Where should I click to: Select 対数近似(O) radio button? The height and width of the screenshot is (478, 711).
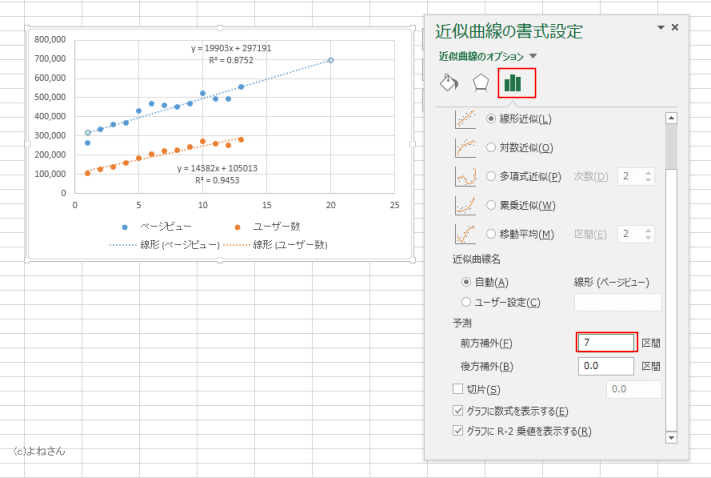[491, 147]
